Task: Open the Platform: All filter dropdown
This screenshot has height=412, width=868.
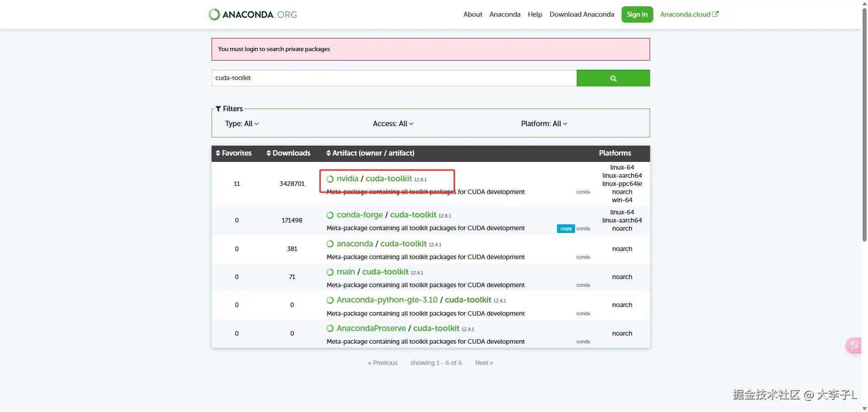Action: [544, 123]
